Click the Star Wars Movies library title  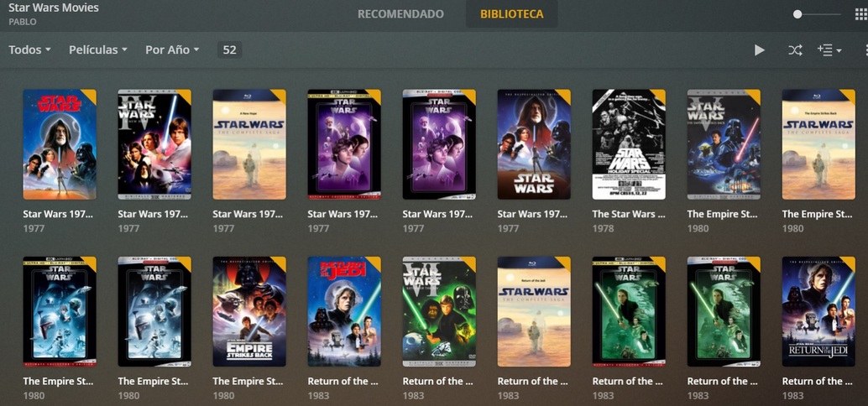pyautogui.click(x=54, y=8)
